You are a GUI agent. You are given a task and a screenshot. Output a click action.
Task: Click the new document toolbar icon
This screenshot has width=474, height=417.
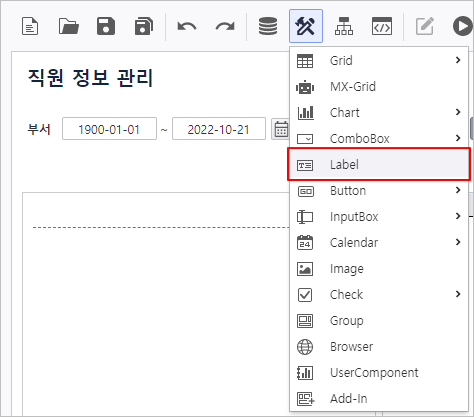pos(30,26)
